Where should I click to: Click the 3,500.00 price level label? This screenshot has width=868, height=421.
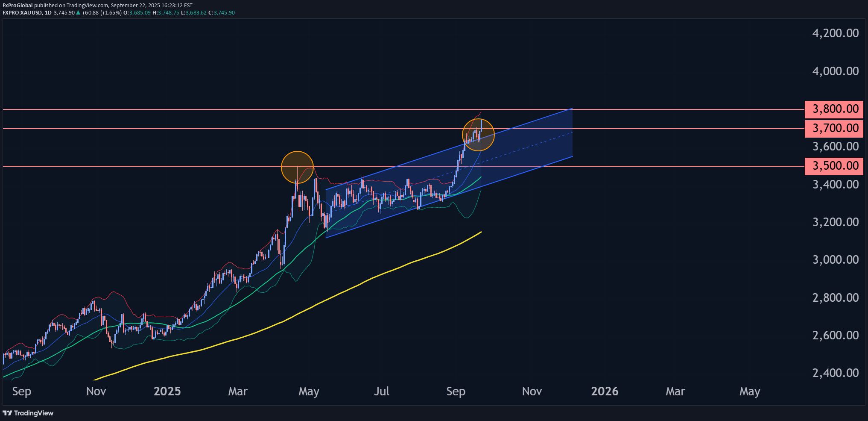click(834, 166)
